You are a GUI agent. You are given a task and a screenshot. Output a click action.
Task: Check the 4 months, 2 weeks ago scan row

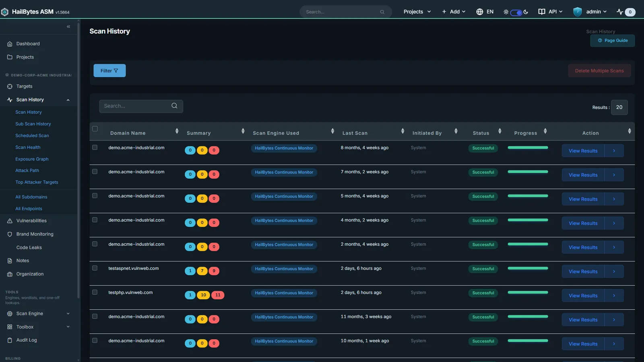click(x=95, y=220)
